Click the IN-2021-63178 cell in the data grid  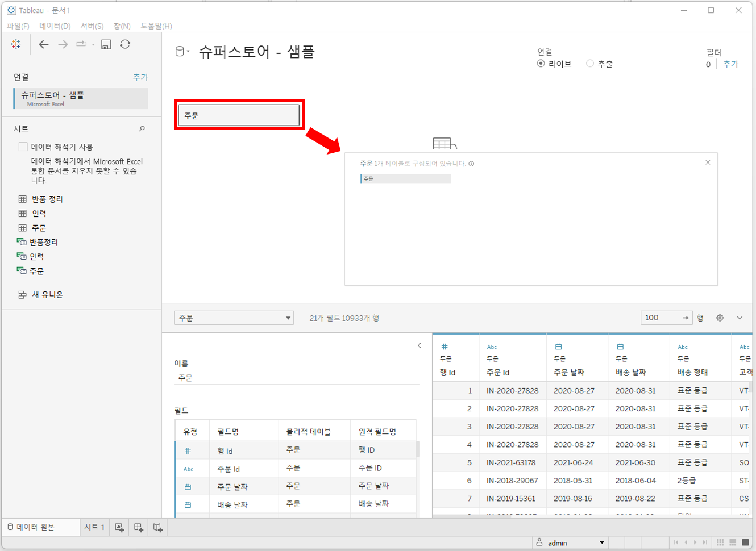pyautogui.click(x=512, y=462)
